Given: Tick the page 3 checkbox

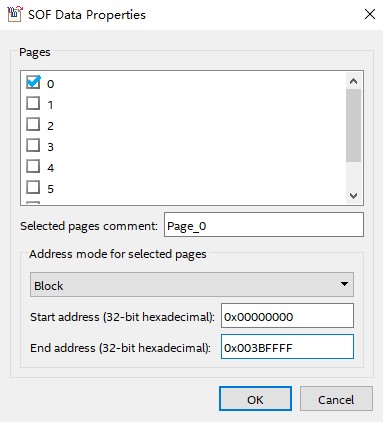Looking at the screenshot, I should point(33,145).
